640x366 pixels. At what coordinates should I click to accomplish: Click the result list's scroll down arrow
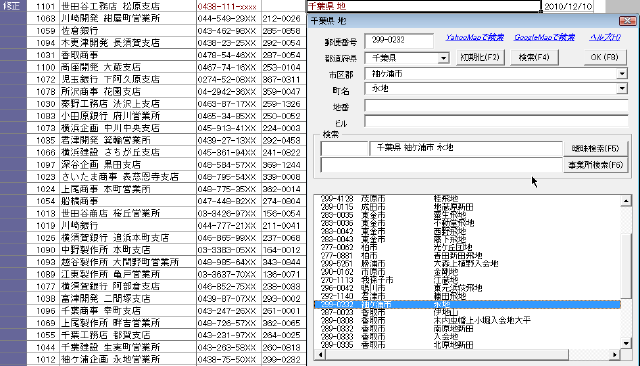tap(626, 343)
